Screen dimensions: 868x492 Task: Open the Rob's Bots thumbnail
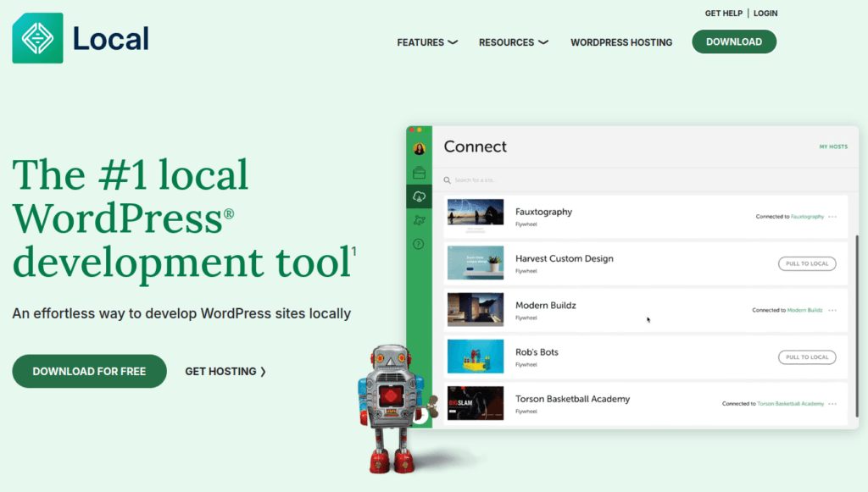tap(476, 357)
